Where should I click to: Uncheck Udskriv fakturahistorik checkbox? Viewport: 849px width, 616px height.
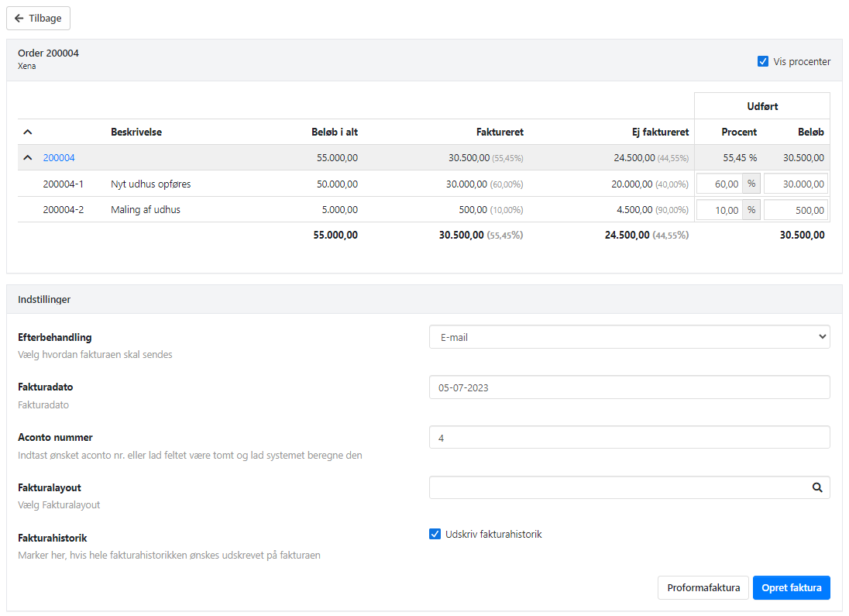pyautogui.click(x=435, y=534)
